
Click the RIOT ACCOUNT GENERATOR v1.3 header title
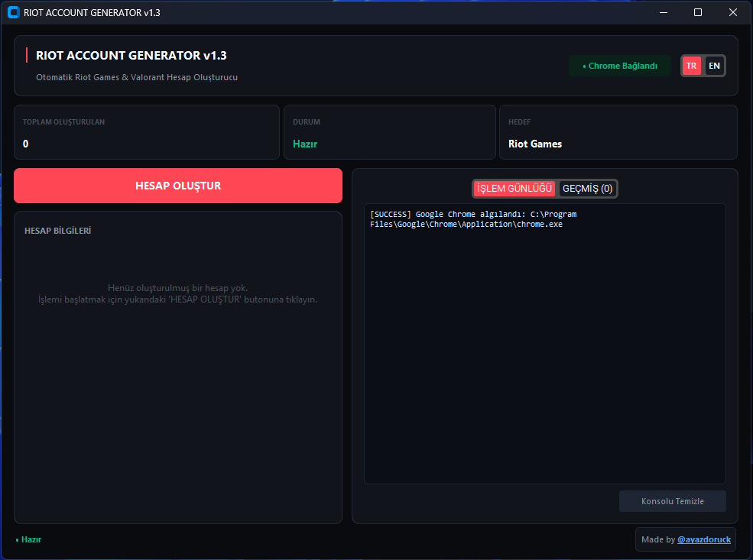(131, 56)
